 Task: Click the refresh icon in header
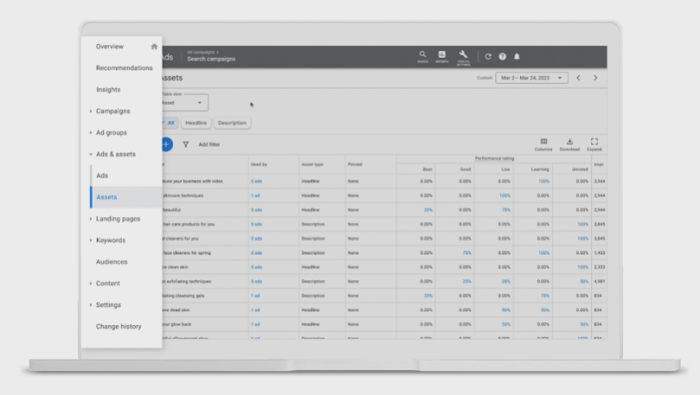tap(488, 57)
